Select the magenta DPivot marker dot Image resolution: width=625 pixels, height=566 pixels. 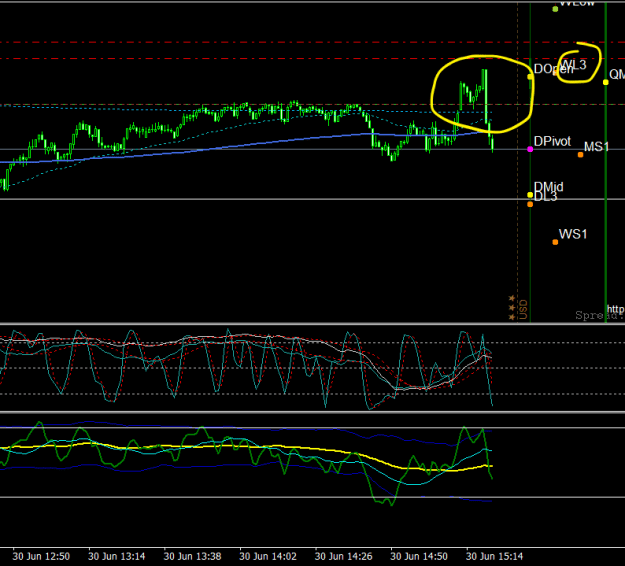[530, 149]
